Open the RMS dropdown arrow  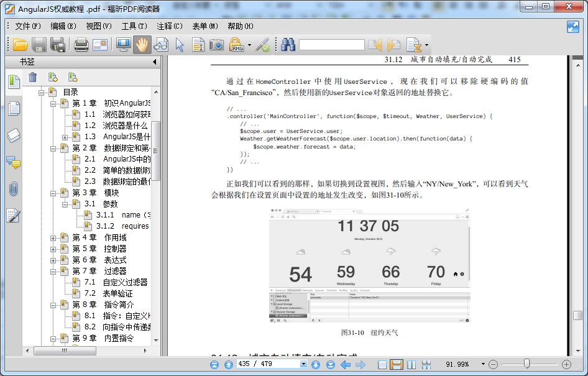pos(249,45)
